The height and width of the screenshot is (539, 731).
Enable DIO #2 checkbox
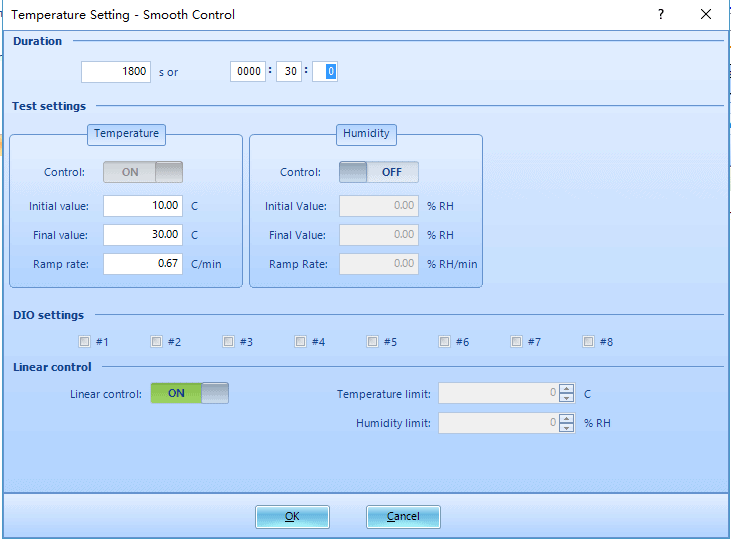[x=157, y=342]
